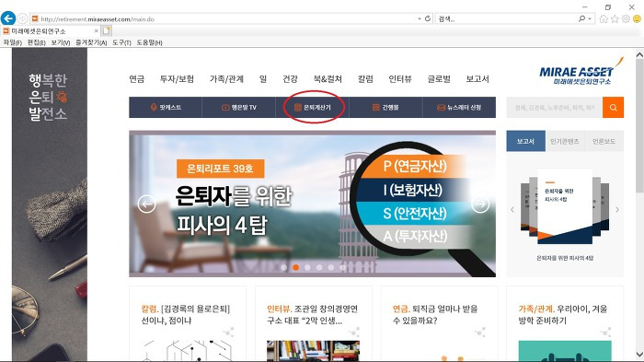Click page scrollbar up arrow
The image size is (644, 362).
tap(639, 54)
